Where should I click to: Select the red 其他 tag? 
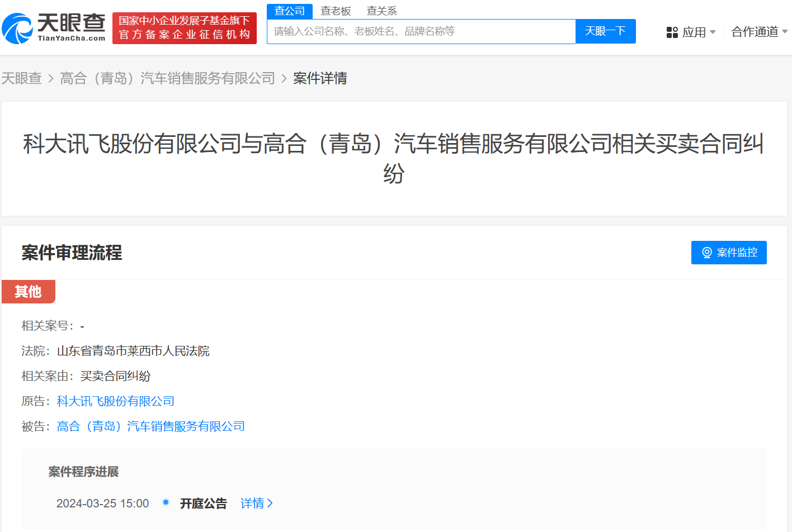coord(28,292)
